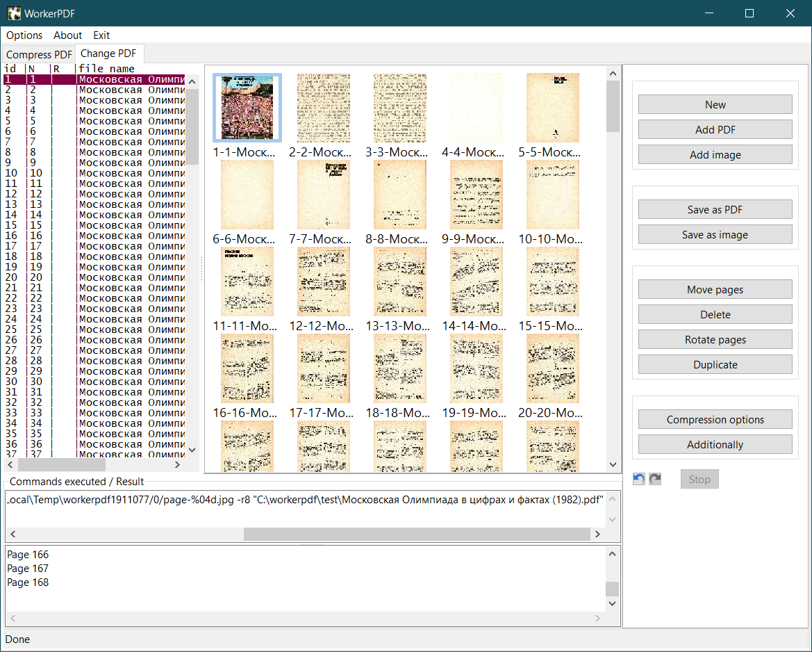The height and width of the screenshot is (652, 812).
Task: Select thumbnail 14-14-Мо...
Action: click(x=476, y=282)
